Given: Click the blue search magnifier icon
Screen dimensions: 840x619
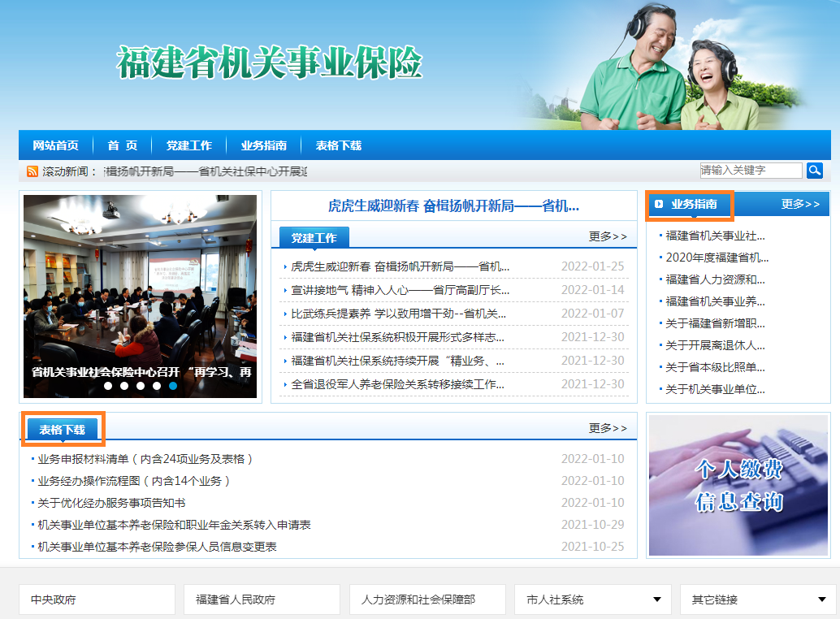Looking at the screenshot, I should [814, 170].
